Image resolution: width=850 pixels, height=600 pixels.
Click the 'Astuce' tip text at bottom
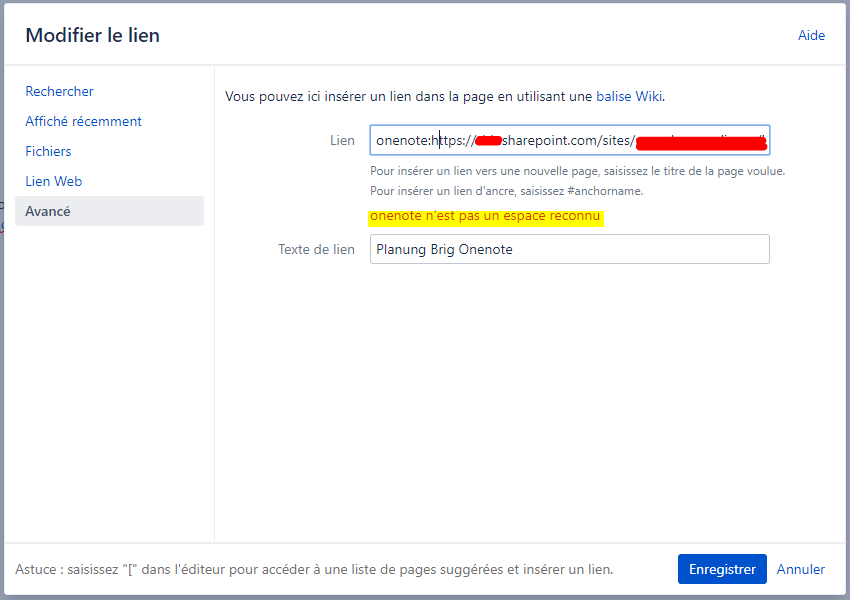pos(314,569)
